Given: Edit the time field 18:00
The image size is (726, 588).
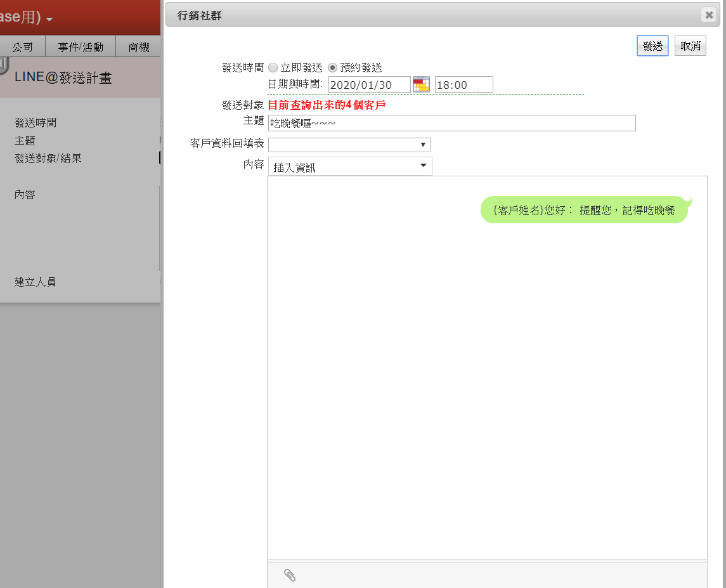Looking at the screenshot, I should tap(464, 85).
